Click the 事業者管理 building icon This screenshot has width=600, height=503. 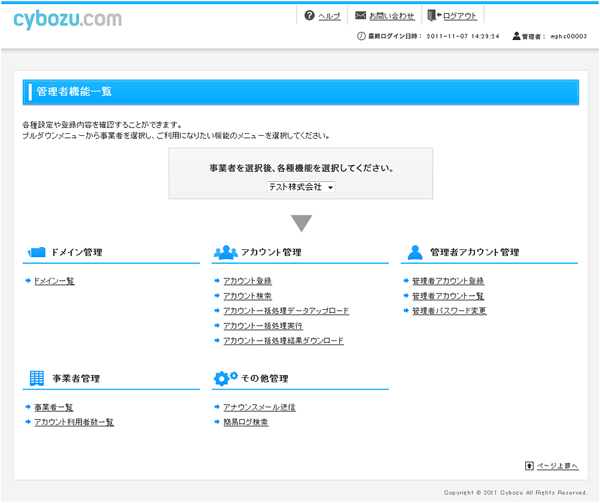coord(37,378)
